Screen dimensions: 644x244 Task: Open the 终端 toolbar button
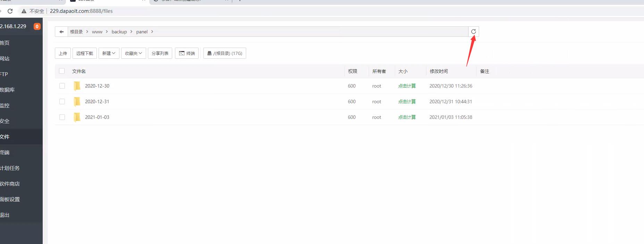[187, 53]
